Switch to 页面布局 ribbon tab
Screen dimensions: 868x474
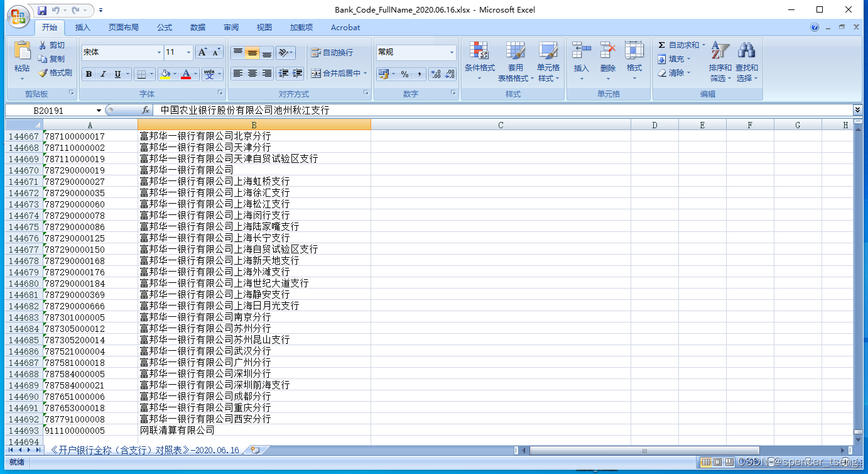124,28
